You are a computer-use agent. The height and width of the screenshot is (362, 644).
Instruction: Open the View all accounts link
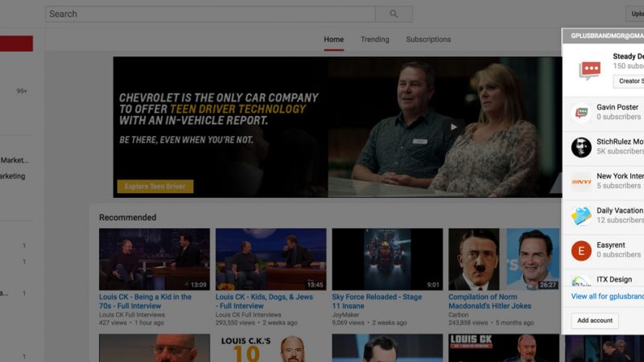point(607,296)
